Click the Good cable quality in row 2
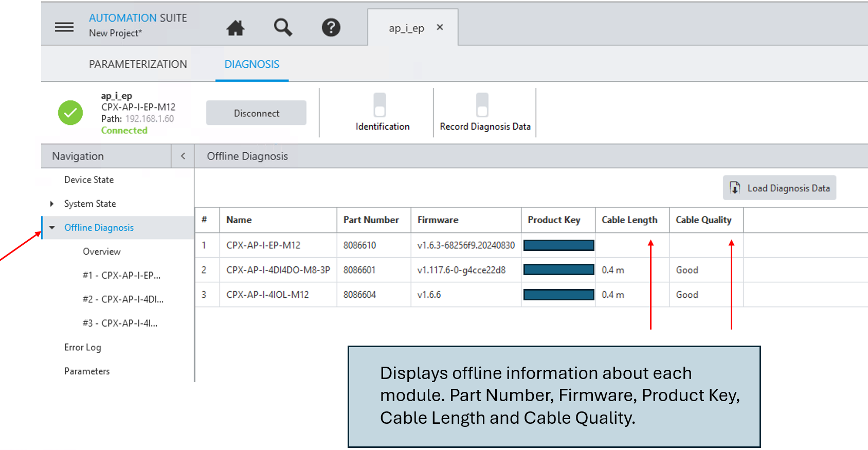The width and height of the screenshot is (868, 450). point(687,270)
